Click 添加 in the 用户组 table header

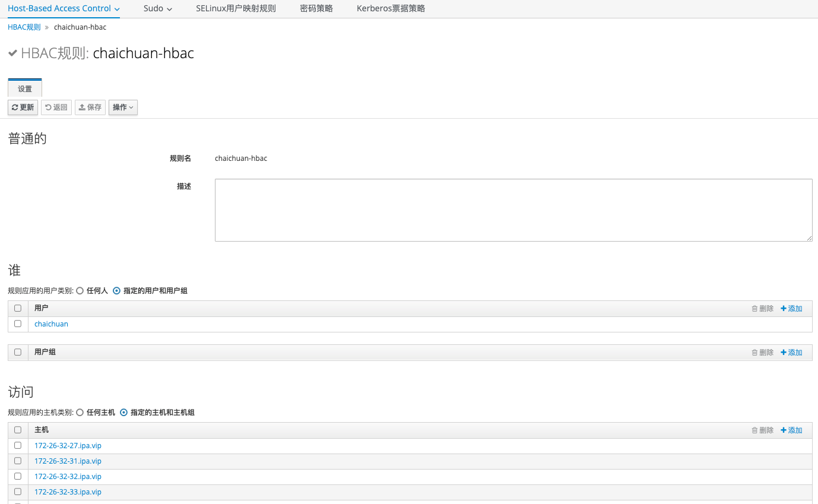(x=791, y=353)
